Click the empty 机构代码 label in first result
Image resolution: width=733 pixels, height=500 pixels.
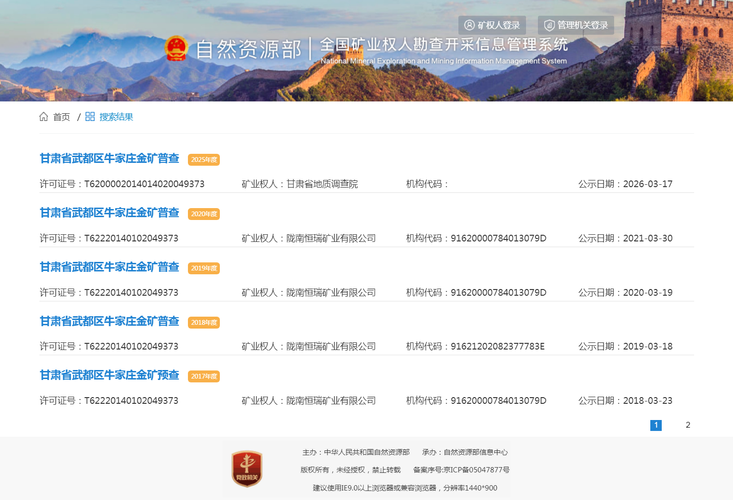(x=427, y=184)
